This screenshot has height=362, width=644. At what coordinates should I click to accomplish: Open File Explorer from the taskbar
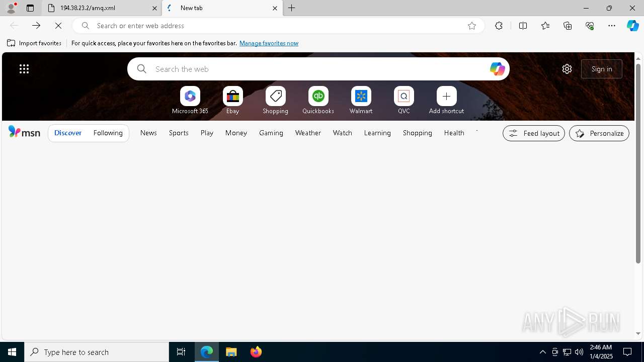231,352
